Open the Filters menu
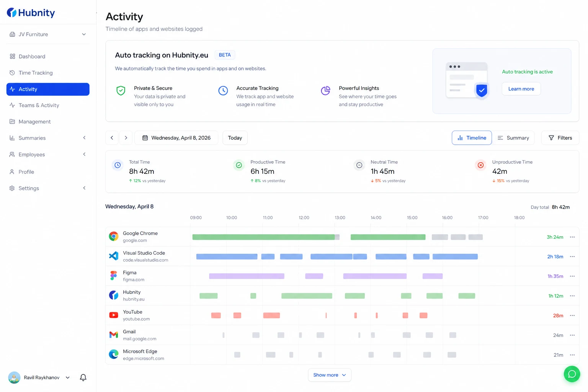The width and height of the screenshot is (588, 392). (x=560, y=138)
